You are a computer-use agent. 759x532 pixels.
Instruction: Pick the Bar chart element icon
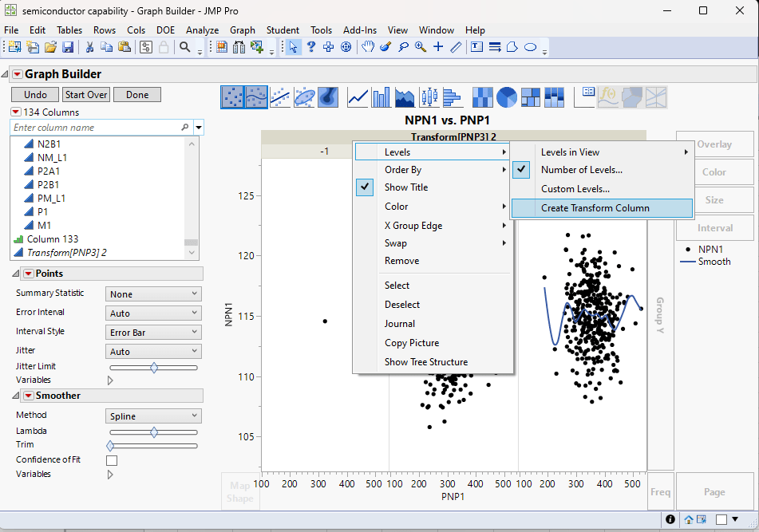381,97
